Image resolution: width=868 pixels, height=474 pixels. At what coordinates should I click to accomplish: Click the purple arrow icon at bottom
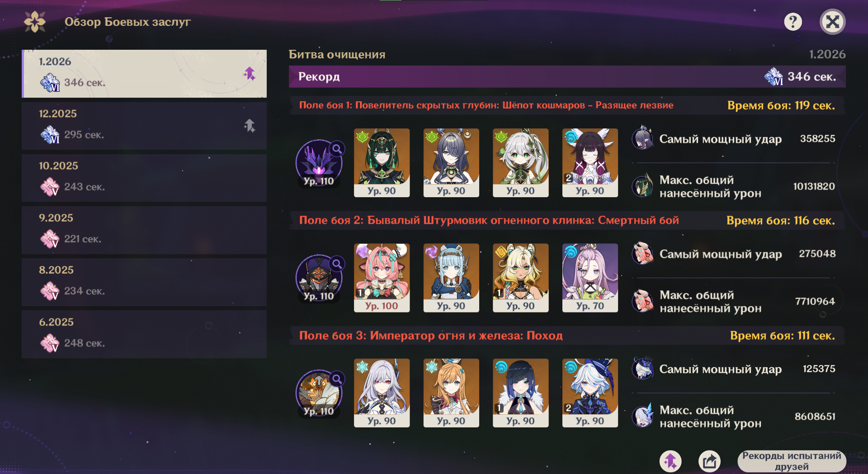click(x=670, y=461)
